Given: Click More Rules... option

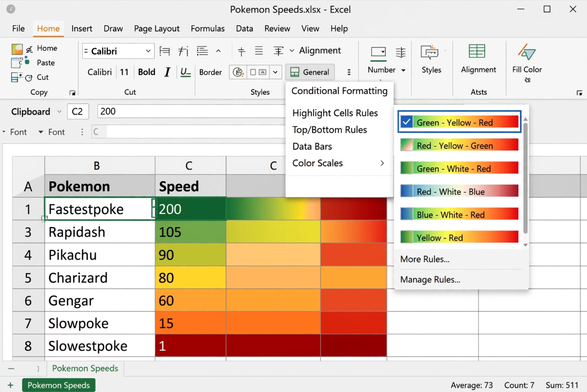Looking at the screenshot, I should click(425, 259).
